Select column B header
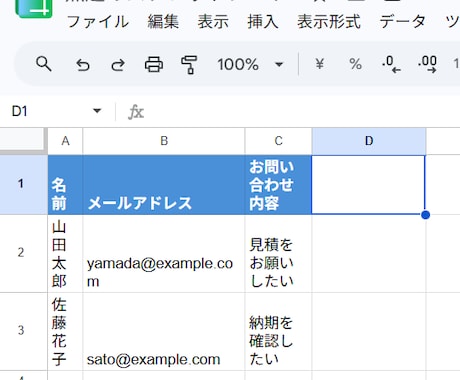 [164, 141]
